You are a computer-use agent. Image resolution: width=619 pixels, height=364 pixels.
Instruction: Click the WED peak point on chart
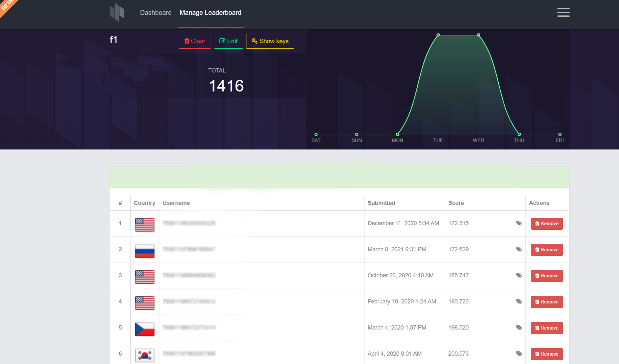[x=478, y=35]
